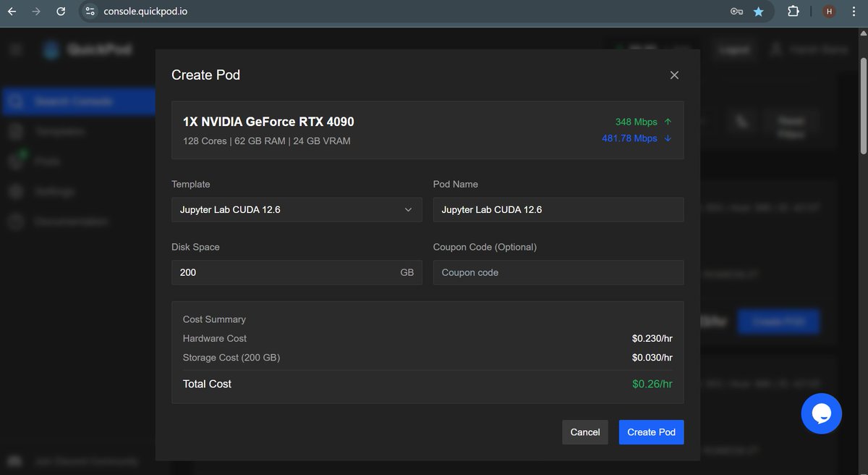868x475 pixels.
Task: Open the password manager key icon
Action: point(736,12)
